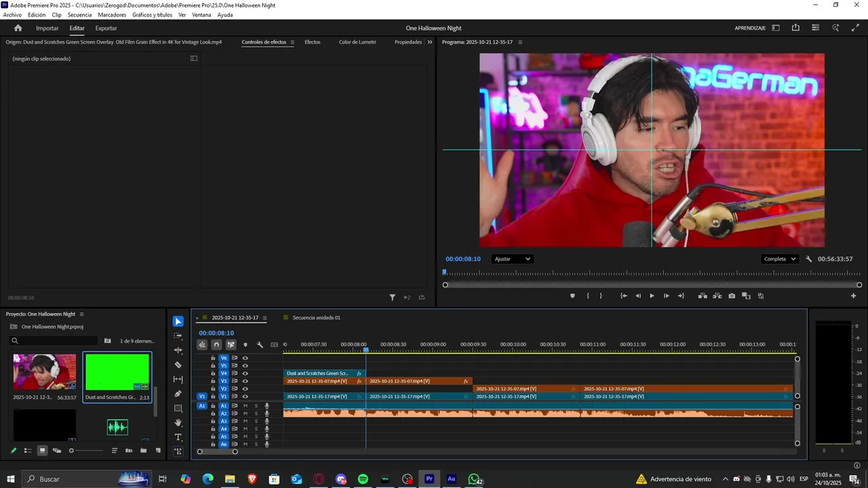
Task: Open the Secuencia anidada 01 timeline tab
Action: [x=317, y=318]
